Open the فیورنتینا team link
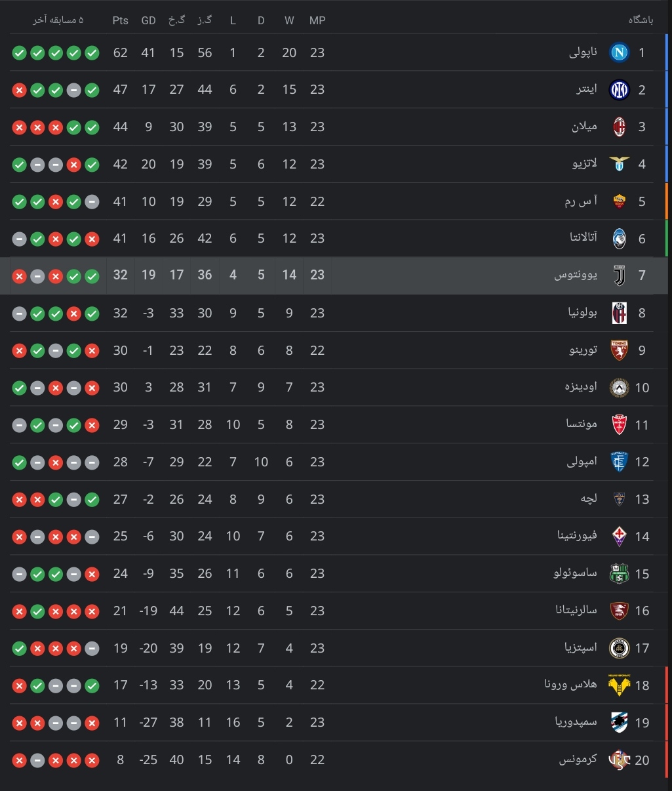 pyautogui.click(x=577, y=536)
